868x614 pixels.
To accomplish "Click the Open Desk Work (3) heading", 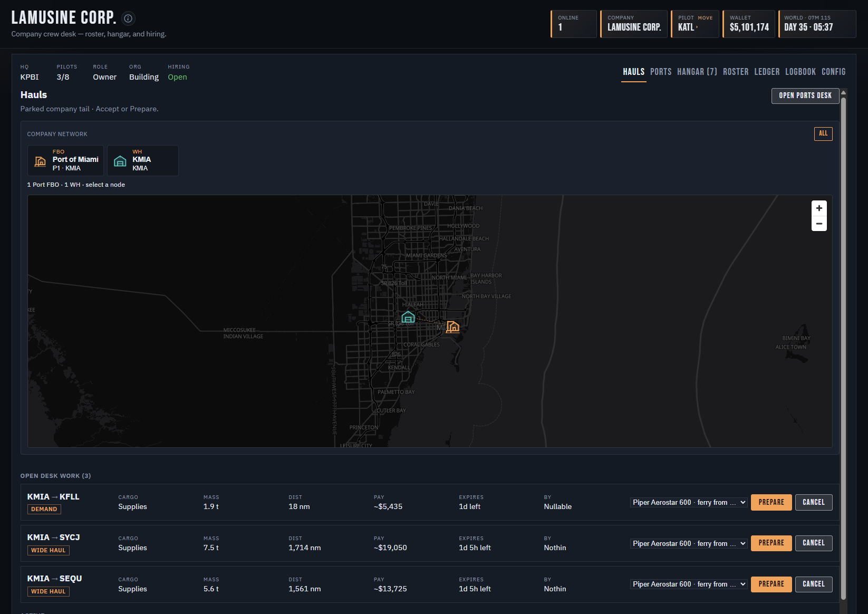I will click(x=55, y=476).
